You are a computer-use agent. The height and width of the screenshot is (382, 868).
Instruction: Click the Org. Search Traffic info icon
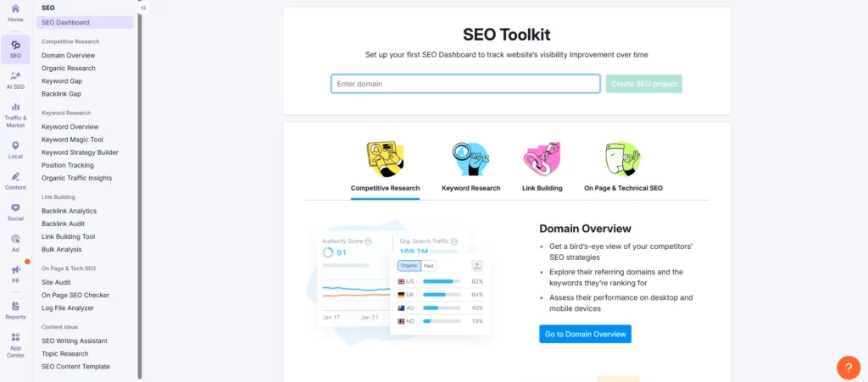(454, 241)
